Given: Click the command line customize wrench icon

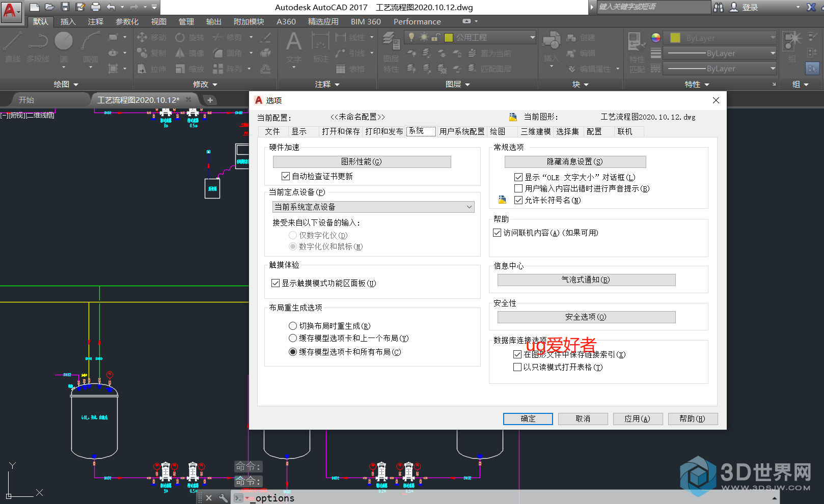Looking at the screenshot, I should tap(223, 498).
